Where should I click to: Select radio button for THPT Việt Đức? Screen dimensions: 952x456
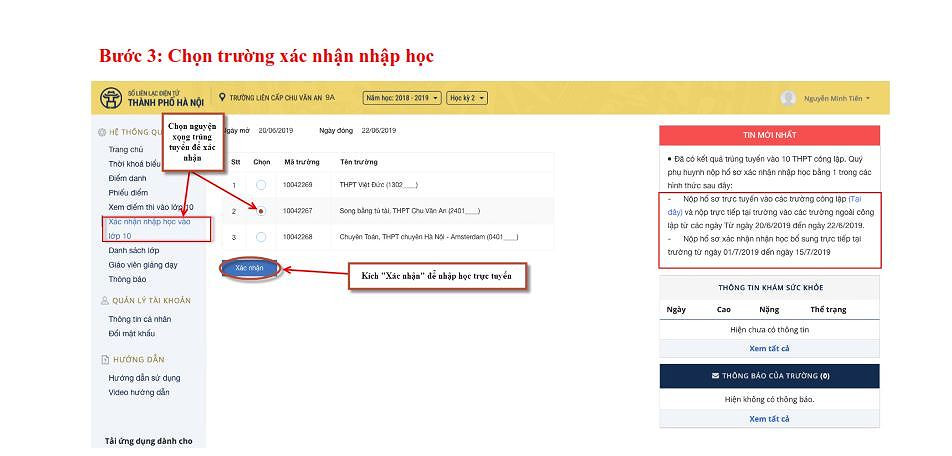pos(260,185)
